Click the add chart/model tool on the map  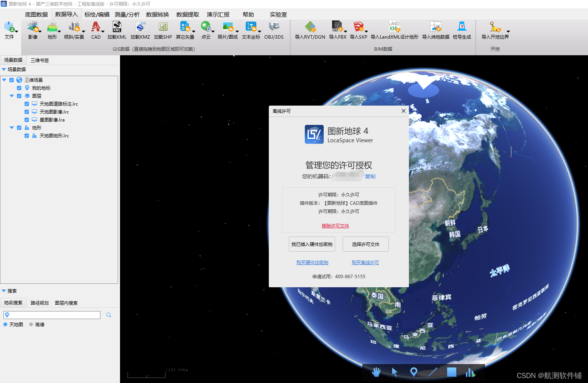click(470, 372)
